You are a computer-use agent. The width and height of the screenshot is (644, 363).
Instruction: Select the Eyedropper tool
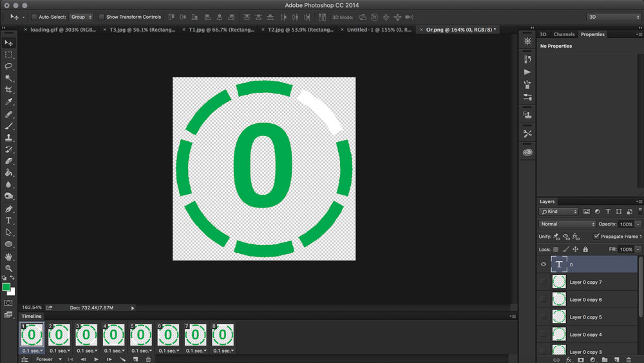pyautogui.click(x=9, y=102)
